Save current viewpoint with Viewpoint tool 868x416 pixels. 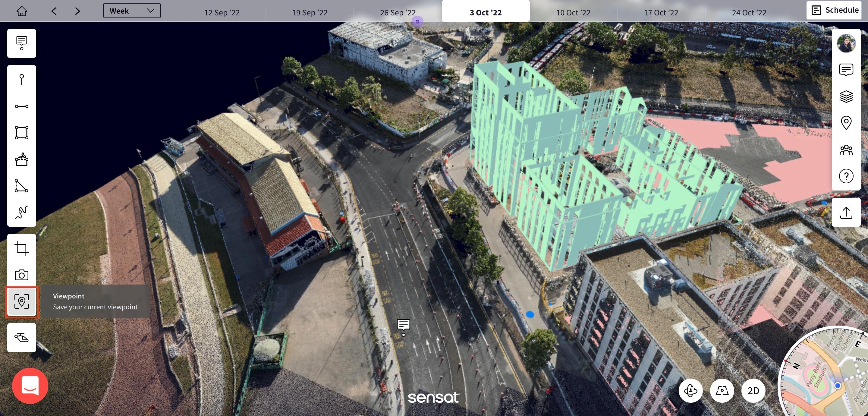pos(22,301)
